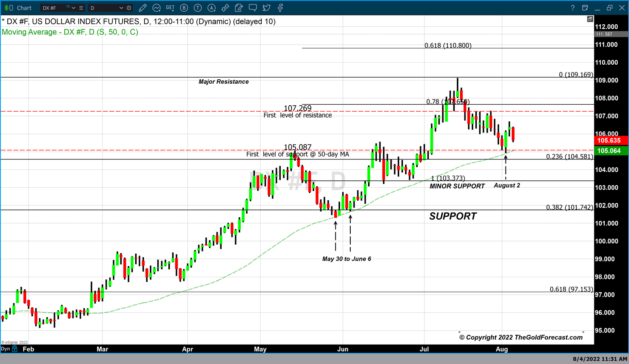Share chart via Facebook icon
Screen dimensions: 629x364
(280, 8)
